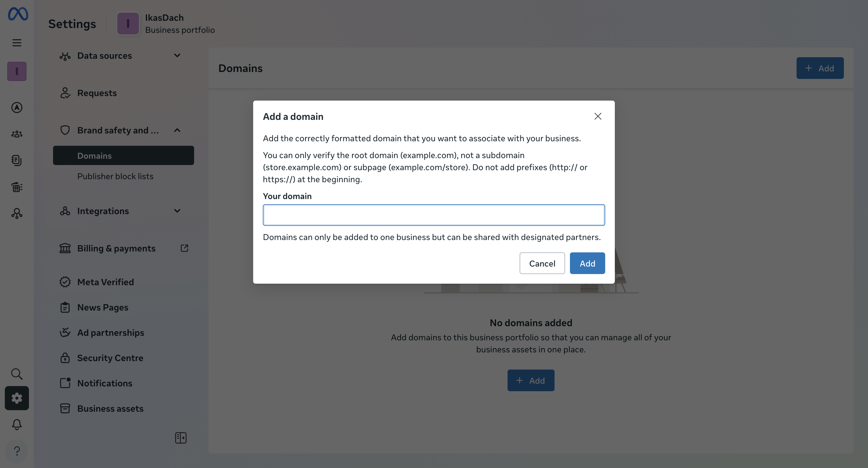Open the Audiences people group icon

pos(17,134)
